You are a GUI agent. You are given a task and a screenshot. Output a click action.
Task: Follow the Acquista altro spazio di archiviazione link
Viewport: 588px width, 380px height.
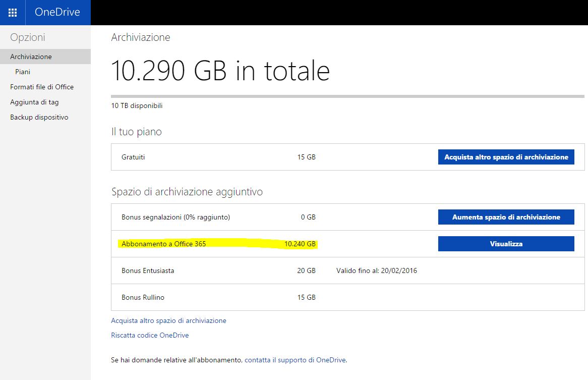tap(168, 321)
